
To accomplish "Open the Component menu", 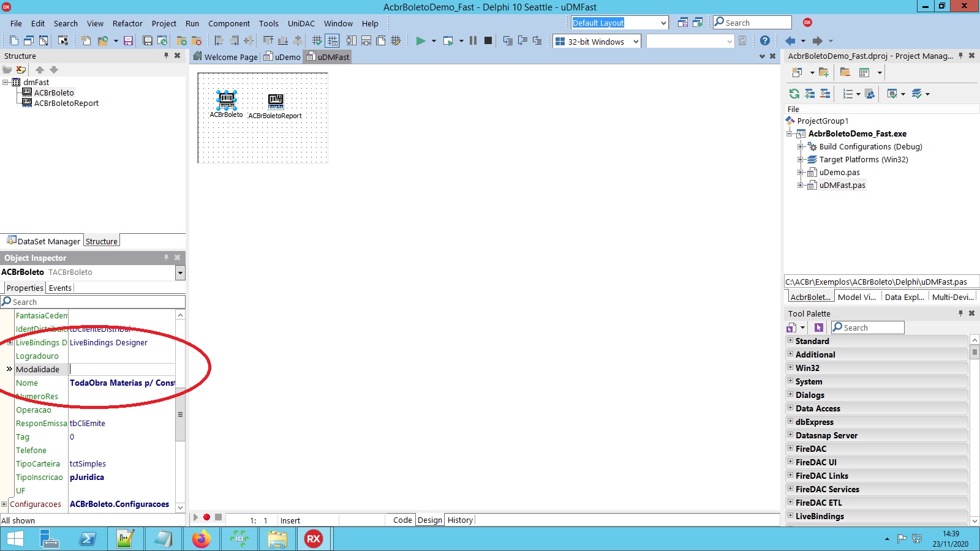I will pos(229,23).
